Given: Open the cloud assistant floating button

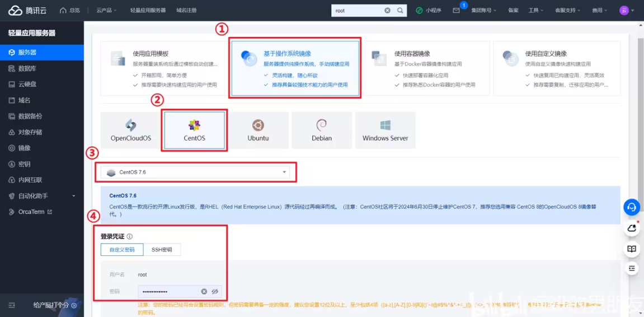Looking at the screenshot, I should coord(632,228).
